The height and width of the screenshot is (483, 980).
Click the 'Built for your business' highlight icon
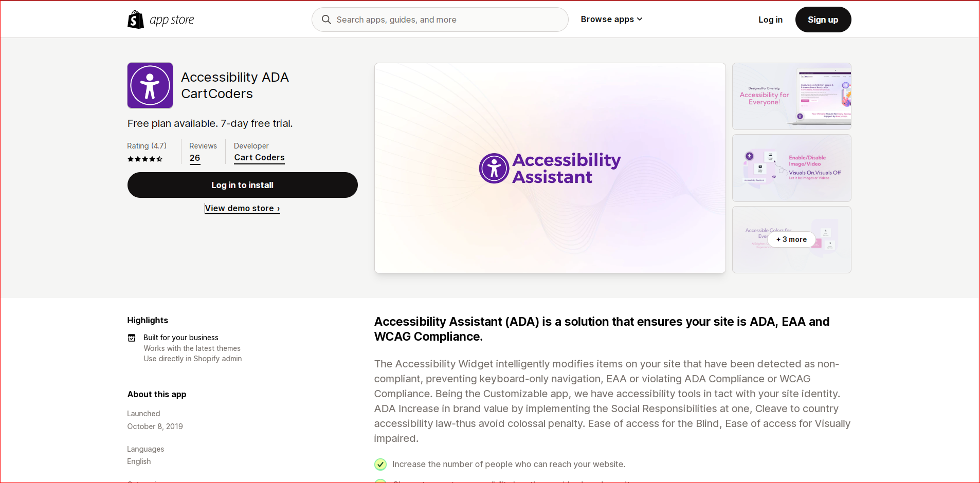[132, 338]
